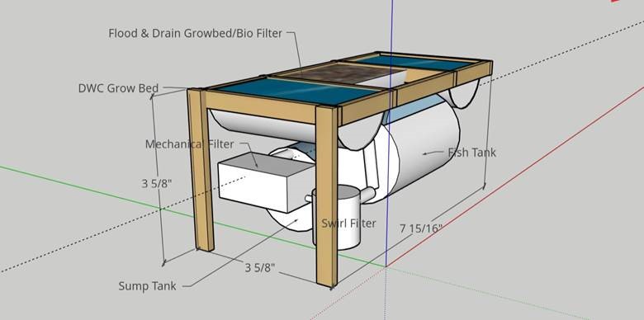Click the bottom 3 5/8" width dimension
This screenshot has width=644, height=320.
pos(260,268)
